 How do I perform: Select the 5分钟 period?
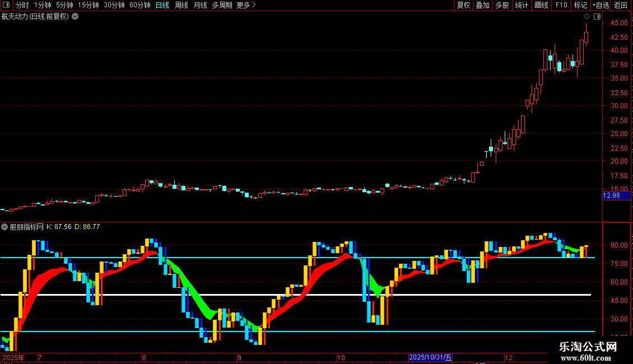(x=64, y=5)
